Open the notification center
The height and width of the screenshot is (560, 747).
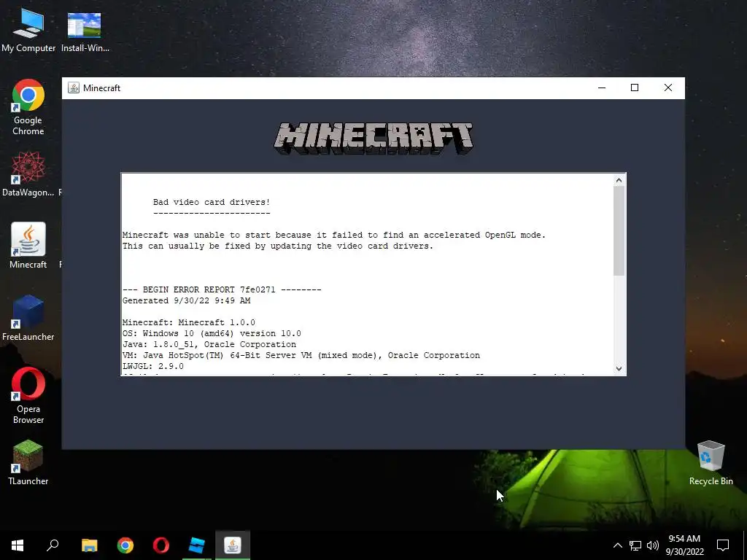(x=723, y=545)
